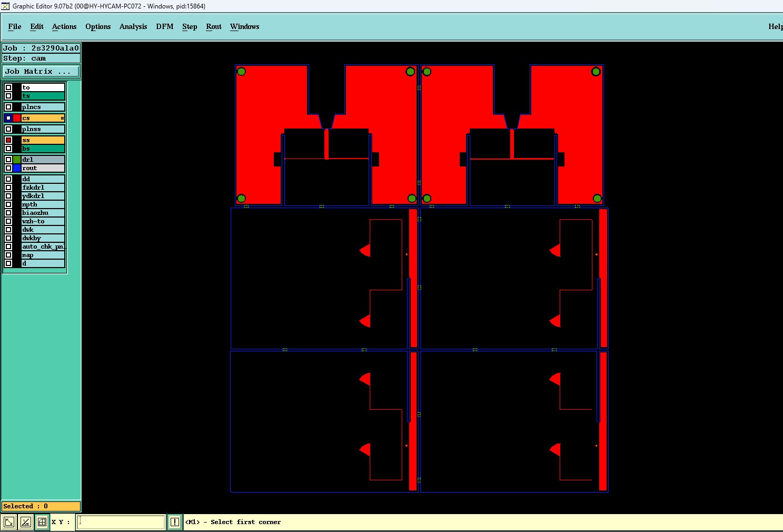Toggle the 'ydkdrl' layer display checkbox
Viewport: 783px width, 532px height.
click(8, 196)
